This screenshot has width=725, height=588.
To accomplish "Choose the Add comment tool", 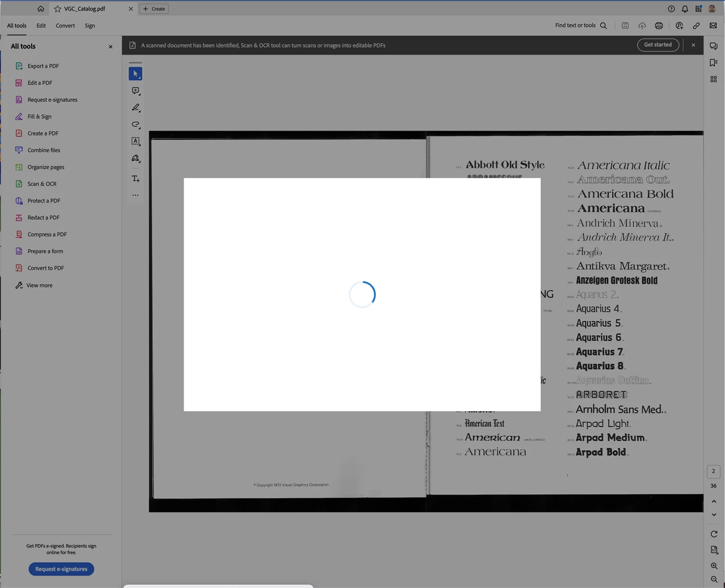I will tap(135, 91).
